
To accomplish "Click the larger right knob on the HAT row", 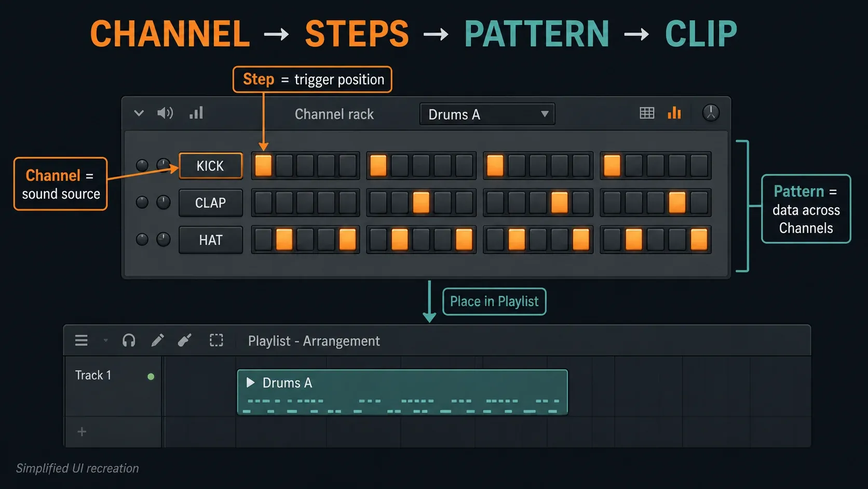I will [x=164, y=239].
